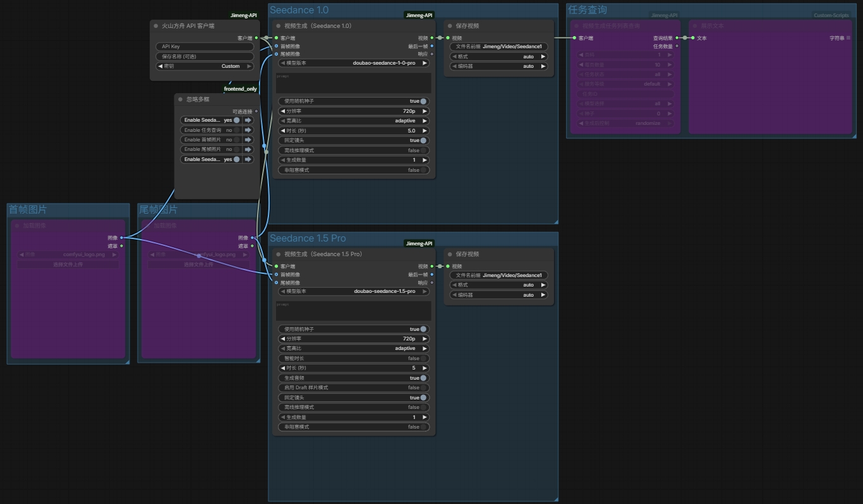Open the 宽高比 dropdown in the Seedance 1.5 Pro node

(x=353, y=348)
